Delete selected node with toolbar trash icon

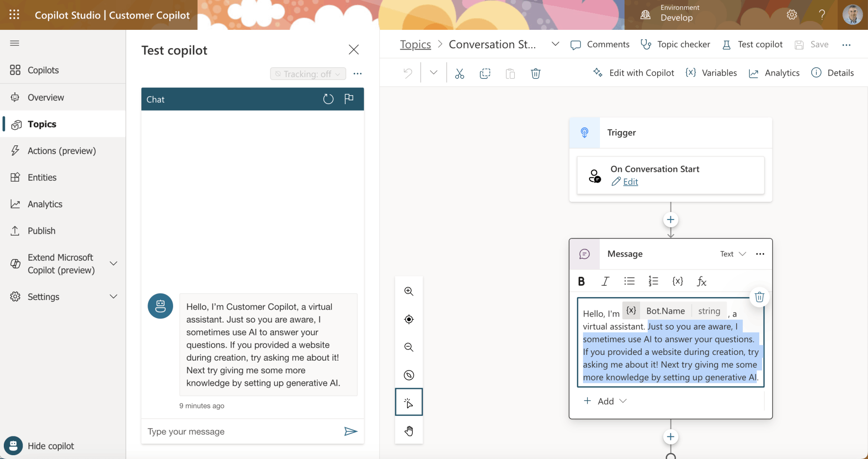click(x=536, y=73)
